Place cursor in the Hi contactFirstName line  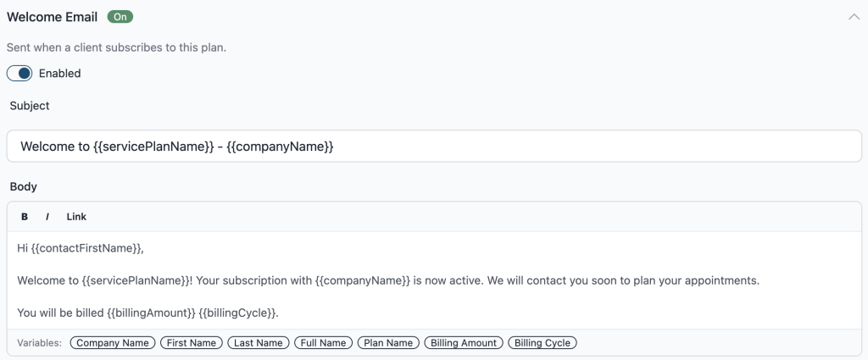pos(81,249)
